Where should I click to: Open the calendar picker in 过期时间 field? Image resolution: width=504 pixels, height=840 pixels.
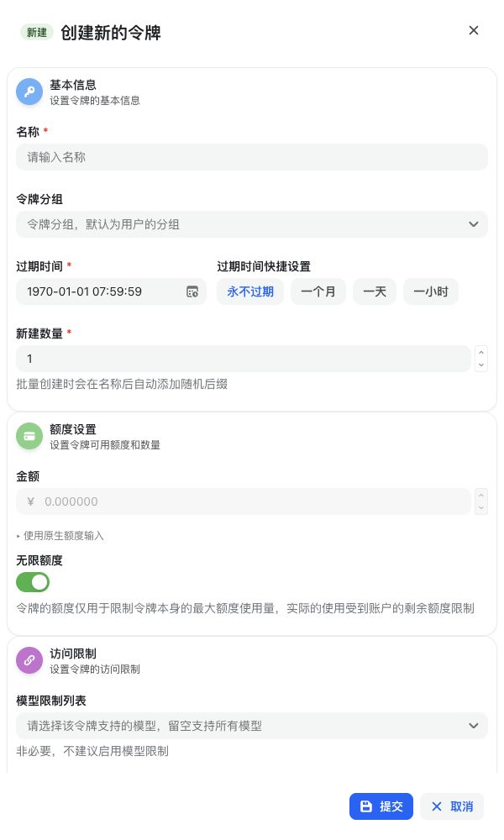[x=192, y=291]
